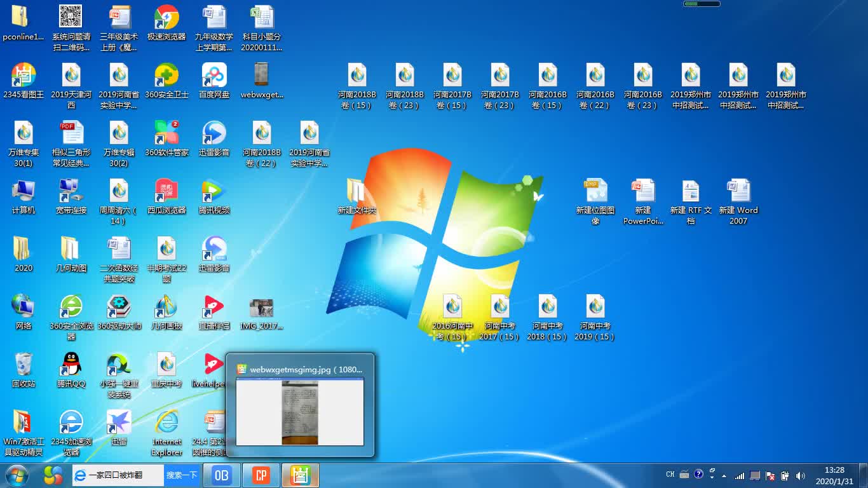Select the webwxget phone image file
The width and height of the screenshot is (868, 488).
(262, 81)
